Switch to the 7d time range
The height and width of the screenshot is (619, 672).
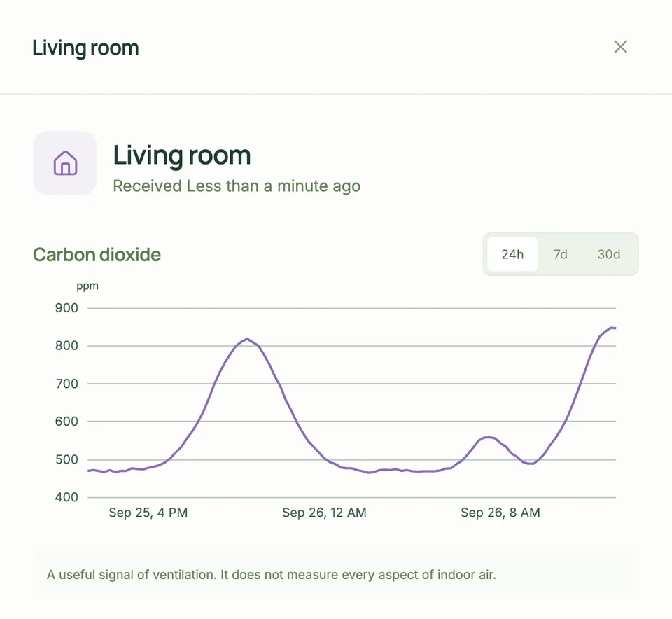pos(560,254)
